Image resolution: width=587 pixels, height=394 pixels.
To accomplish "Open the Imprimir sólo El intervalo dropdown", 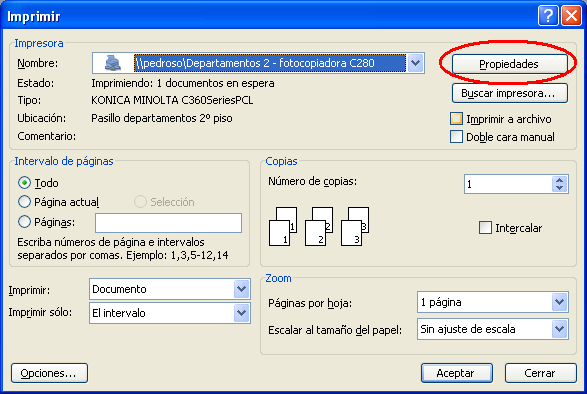I will click(241, 313).
